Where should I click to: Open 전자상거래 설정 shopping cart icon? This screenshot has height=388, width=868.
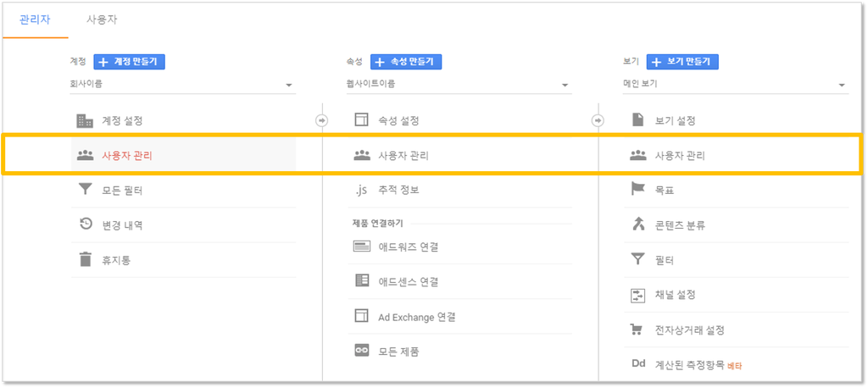638,330
